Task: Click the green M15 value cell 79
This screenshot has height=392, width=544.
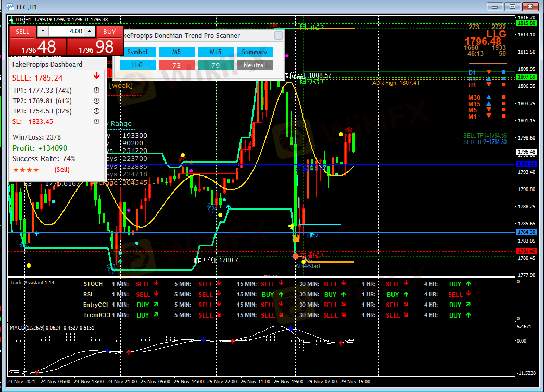Action: [216, 65]
